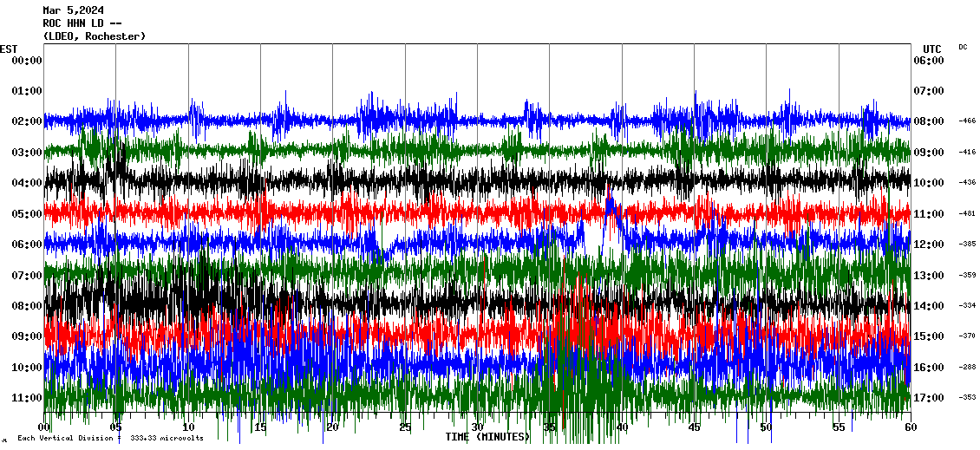
Task: Click the DC column header
Action: [x=963, y=47]
